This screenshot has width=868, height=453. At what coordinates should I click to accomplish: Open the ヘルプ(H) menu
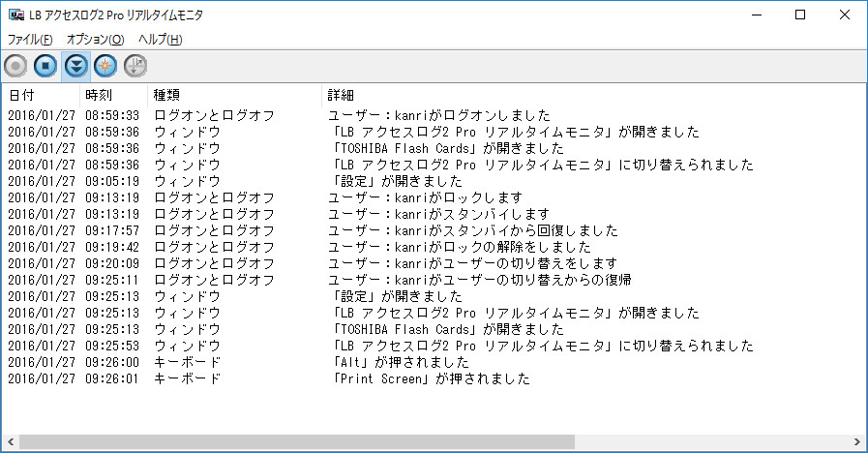160,40
